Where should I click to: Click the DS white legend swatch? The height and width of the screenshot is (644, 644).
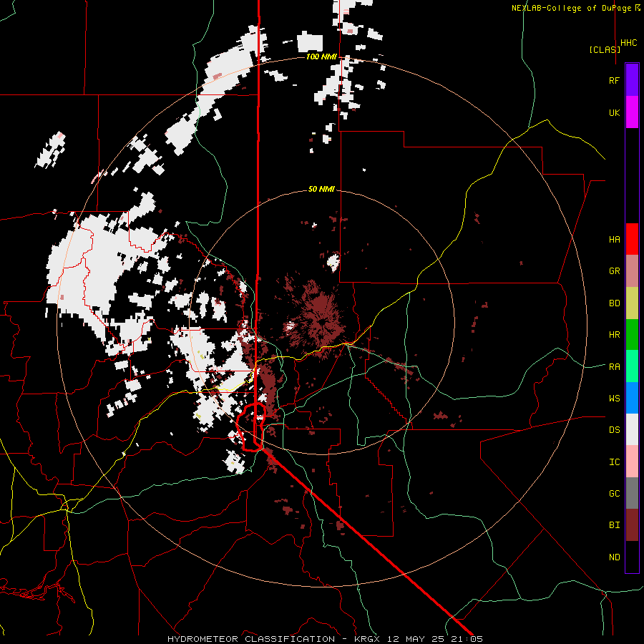632,429
